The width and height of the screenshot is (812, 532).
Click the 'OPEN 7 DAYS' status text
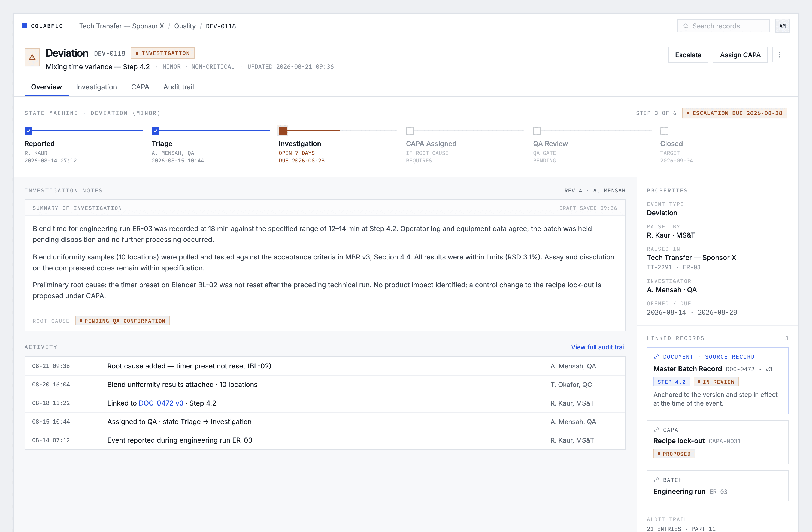(x=296, y=153)
